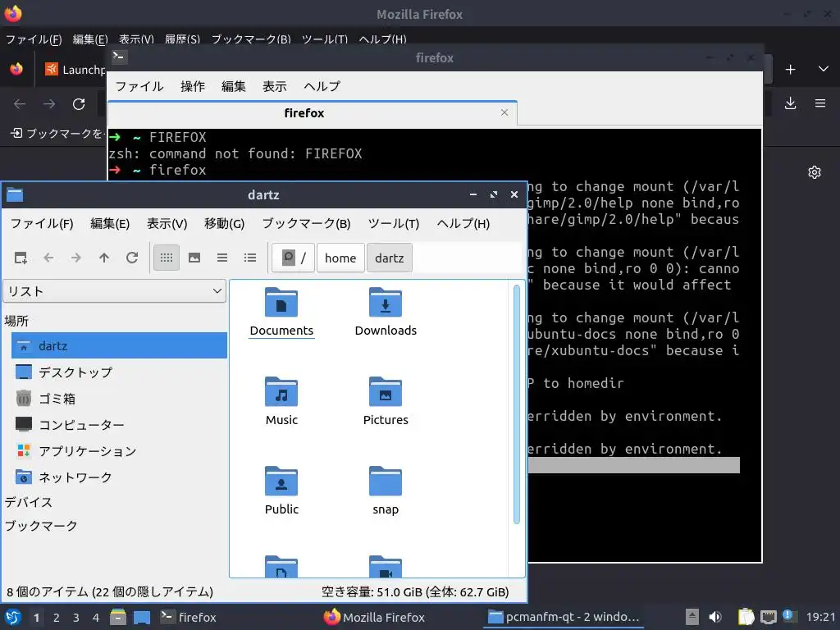This screenshot has height=630, width=840.
Task: Click the new tab icon in pcmanfm toolbar
Action: click(x=21, y=258)
